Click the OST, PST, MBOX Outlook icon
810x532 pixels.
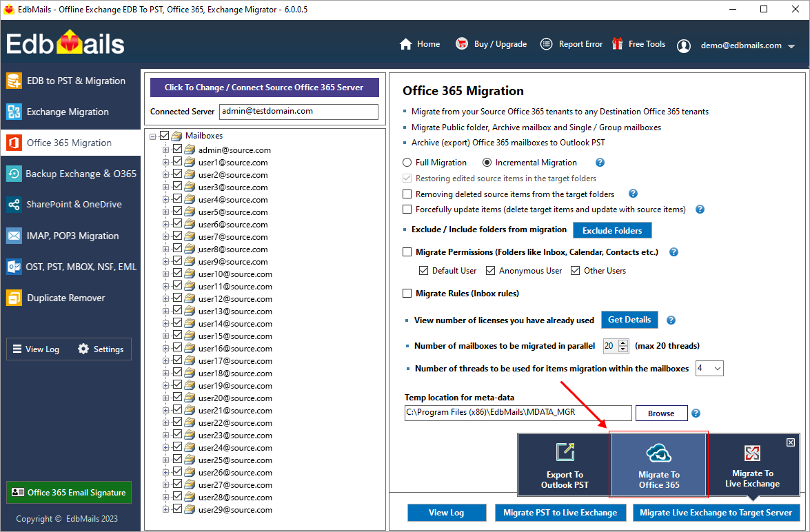[x=14, y=267]
